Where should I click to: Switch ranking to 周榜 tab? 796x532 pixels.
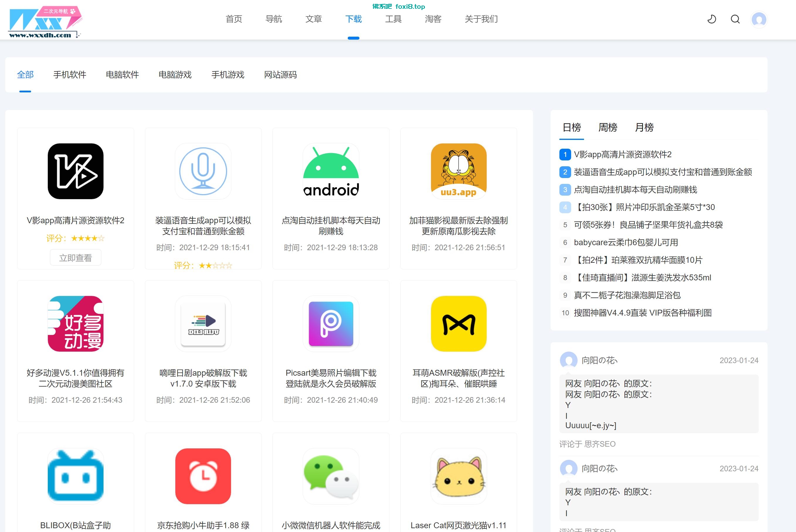608,128
